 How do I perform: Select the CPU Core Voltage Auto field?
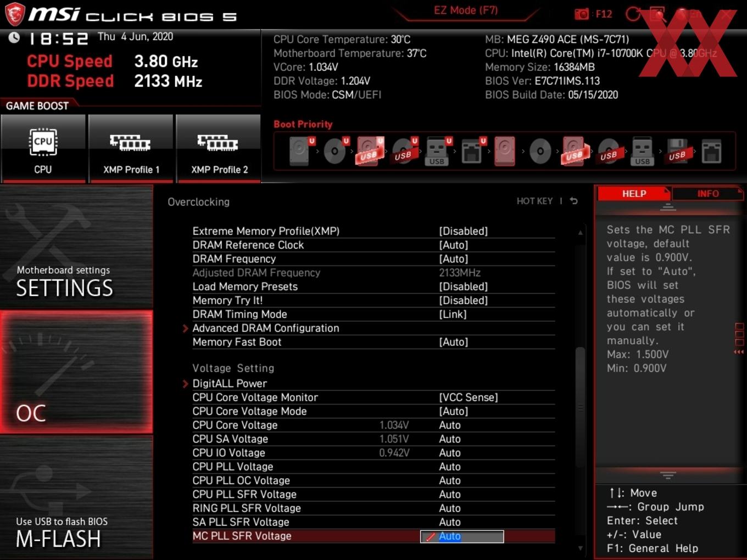(x=450, y=425)
